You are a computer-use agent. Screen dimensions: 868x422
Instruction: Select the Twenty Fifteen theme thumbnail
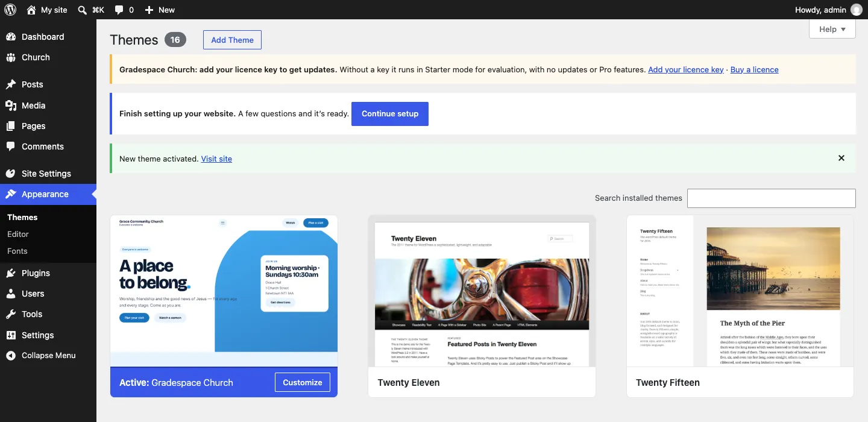pyautogui.click(x=740, y=291)
